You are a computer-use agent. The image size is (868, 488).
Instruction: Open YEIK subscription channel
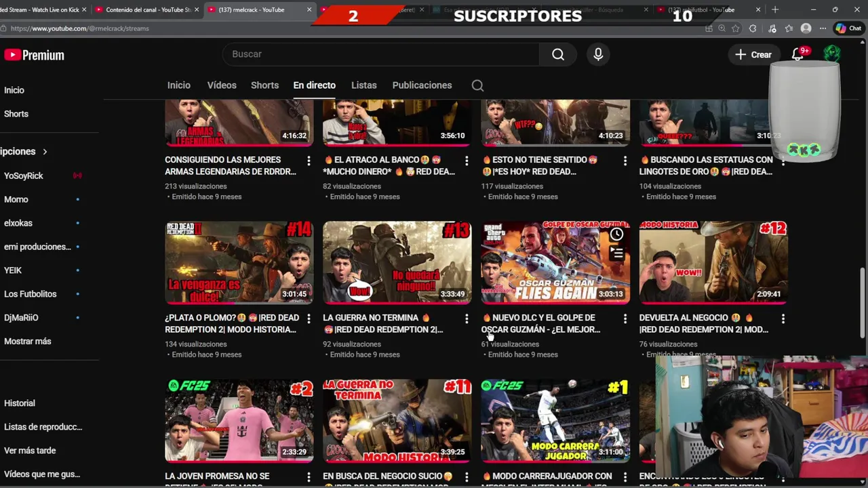click(x=13, y=270)
